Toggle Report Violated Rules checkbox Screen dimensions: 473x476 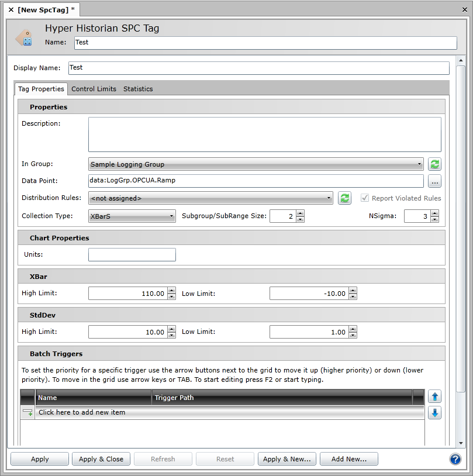point(365,198)
